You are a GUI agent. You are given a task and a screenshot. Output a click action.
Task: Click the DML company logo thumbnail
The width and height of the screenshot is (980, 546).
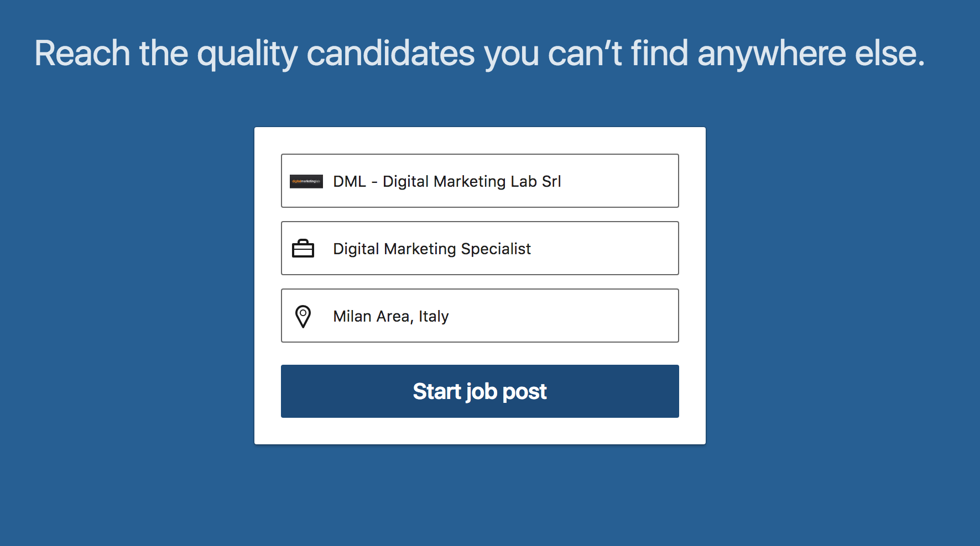(306, 181)
